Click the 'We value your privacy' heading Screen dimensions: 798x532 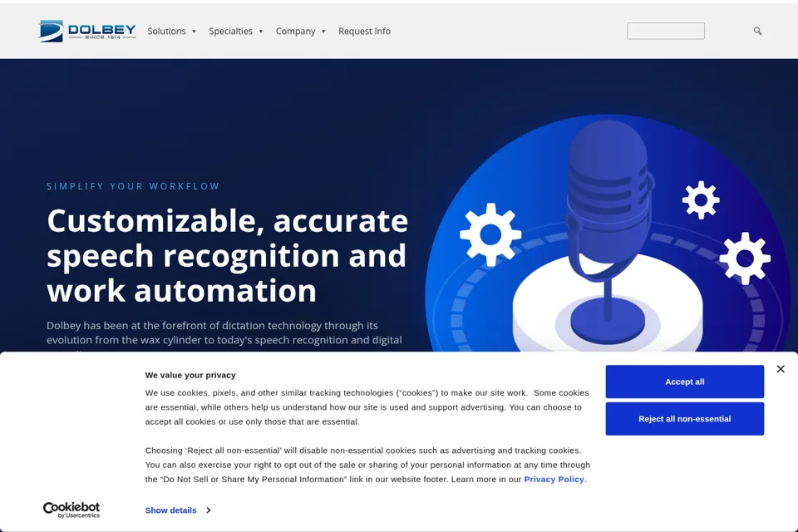click(x=190, y=375)
